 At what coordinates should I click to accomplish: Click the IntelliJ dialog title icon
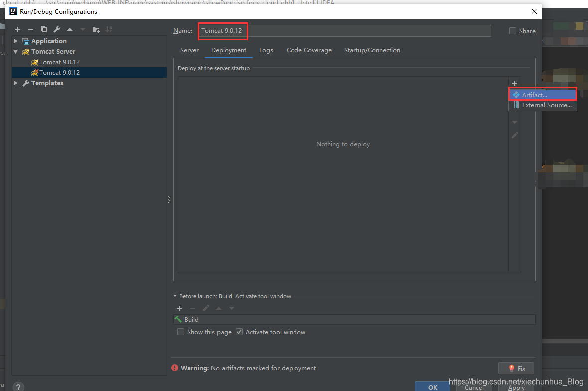pos(13,11)
